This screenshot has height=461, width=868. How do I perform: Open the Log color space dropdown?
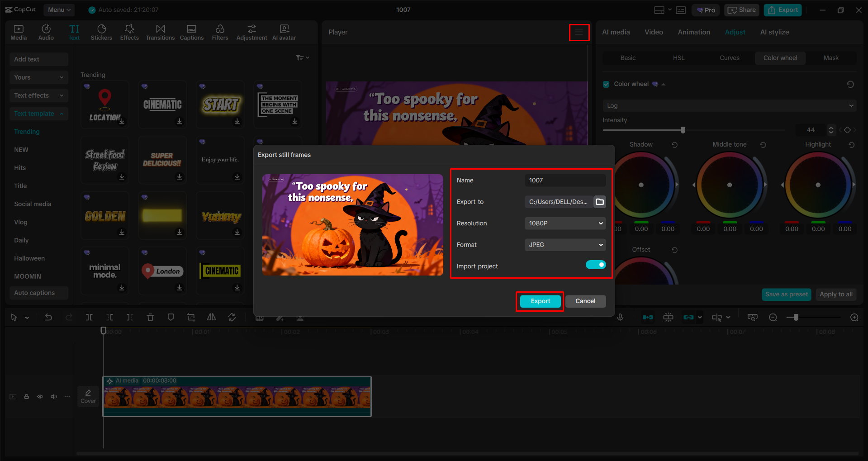click(729, 106)
